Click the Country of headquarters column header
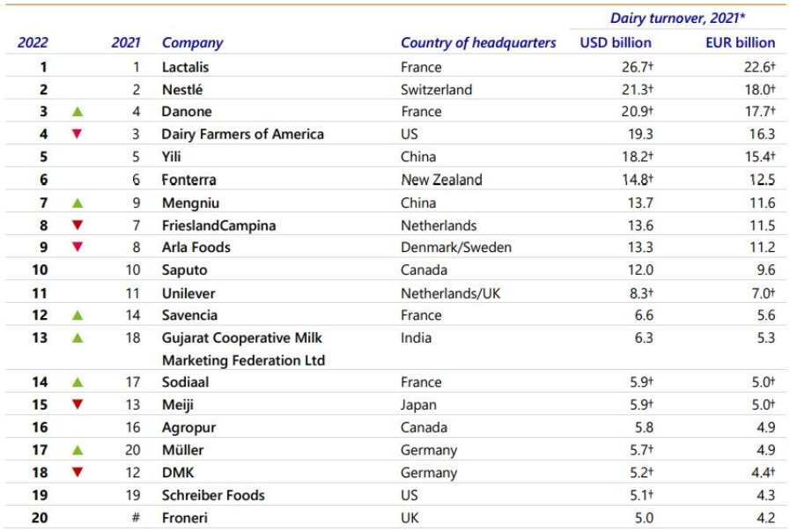Image resolution: width=790 pixels, height=532 pixels. click(x=478, y=42)
